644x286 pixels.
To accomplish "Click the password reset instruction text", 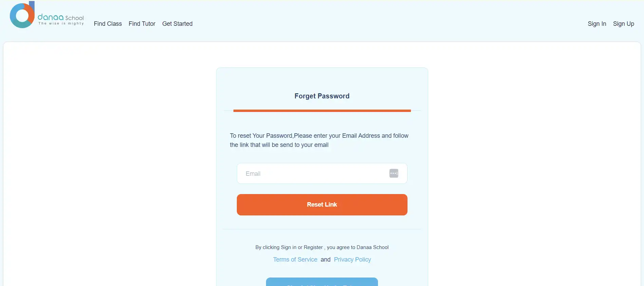I will [x=319, y=140].
